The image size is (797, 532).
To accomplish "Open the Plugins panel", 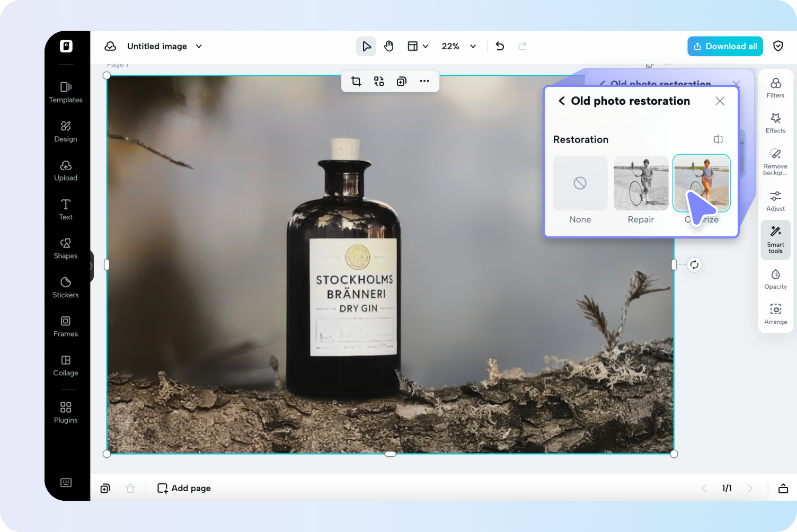I will (x=66, y=412).
